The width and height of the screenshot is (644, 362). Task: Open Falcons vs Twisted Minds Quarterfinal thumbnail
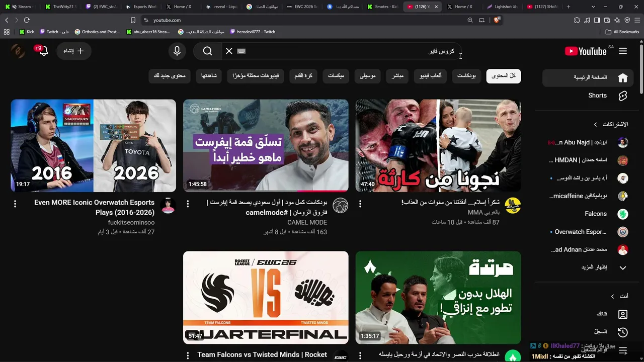[266, 298]
